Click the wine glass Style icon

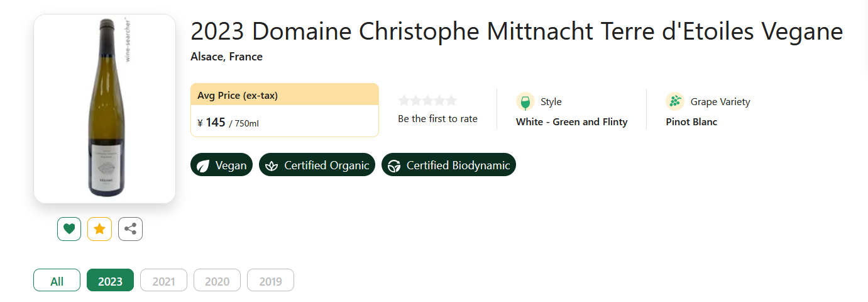coord(525,102)
